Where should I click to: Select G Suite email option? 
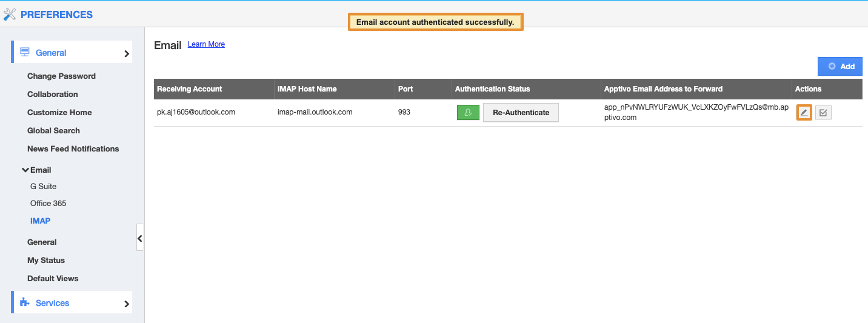[x=43, y=186]
